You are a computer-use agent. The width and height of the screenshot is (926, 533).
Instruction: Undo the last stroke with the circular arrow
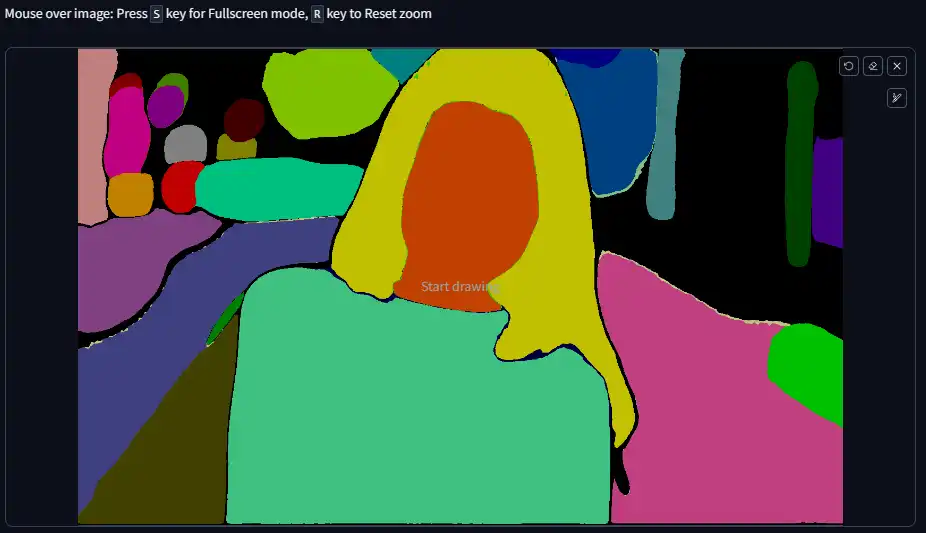849,66
